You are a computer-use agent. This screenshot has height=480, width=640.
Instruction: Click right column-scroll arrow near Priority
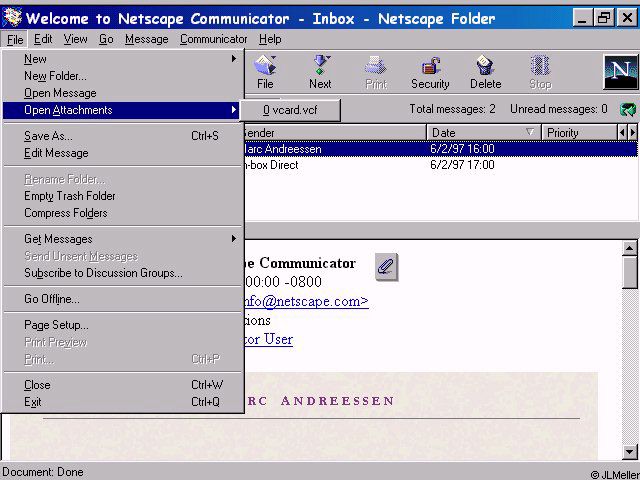coord(632,133)
